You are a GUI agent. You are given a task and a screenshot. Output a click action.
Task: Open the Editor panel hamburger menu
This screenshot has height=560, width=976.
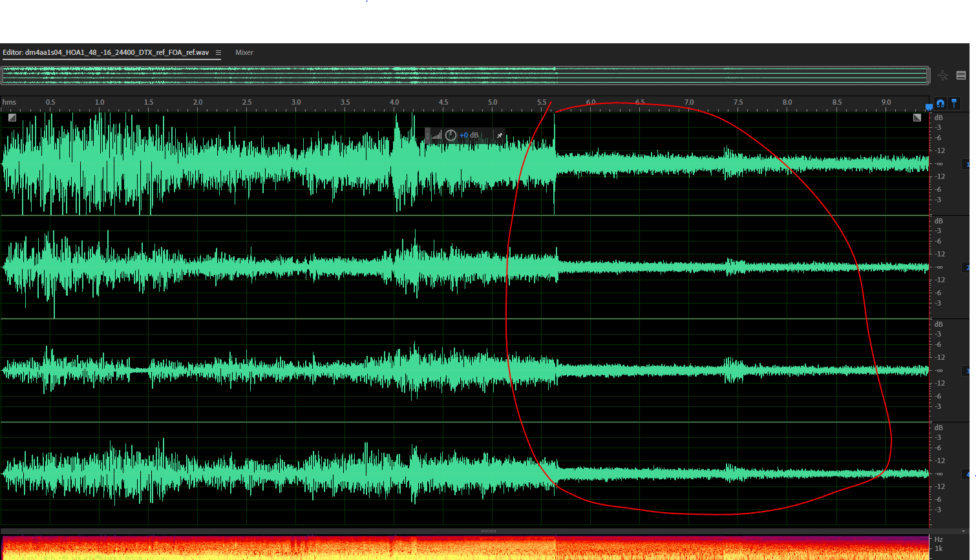(x=218, y=53)
